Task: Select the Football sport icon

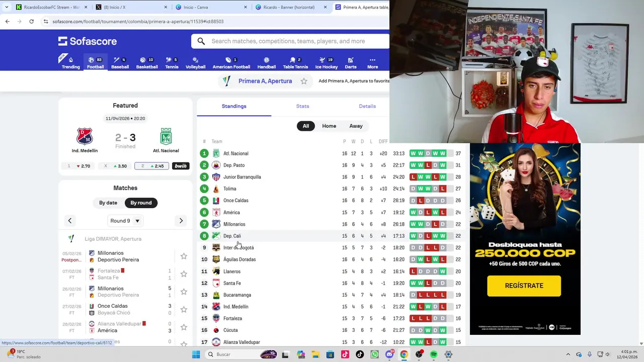Action: coord(95,63)
